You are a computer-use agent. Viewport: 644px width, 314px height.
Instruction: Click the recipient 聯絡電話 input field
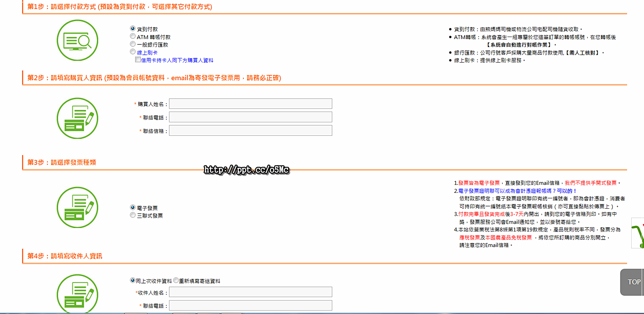251,306
